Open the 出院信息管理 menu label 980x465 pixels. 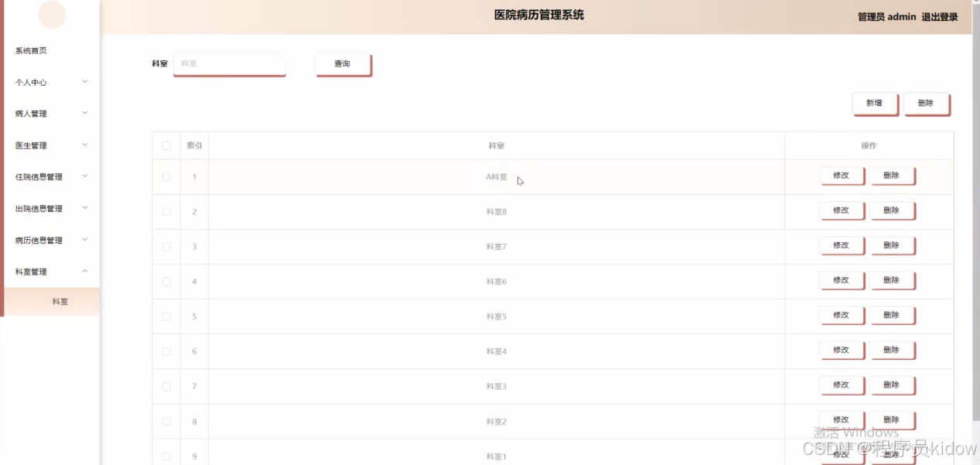(39, 209)
